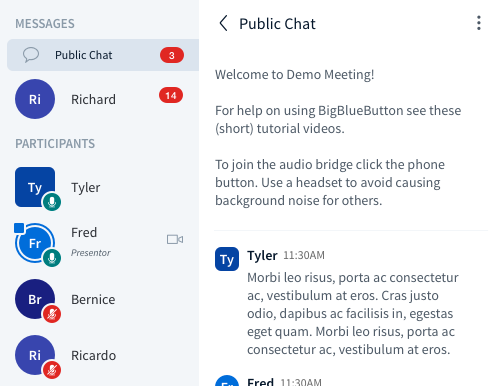Select Public Chat in the Messages list
Image resolution: width=503 pixels, height=386 pixels.
(103, 55)
